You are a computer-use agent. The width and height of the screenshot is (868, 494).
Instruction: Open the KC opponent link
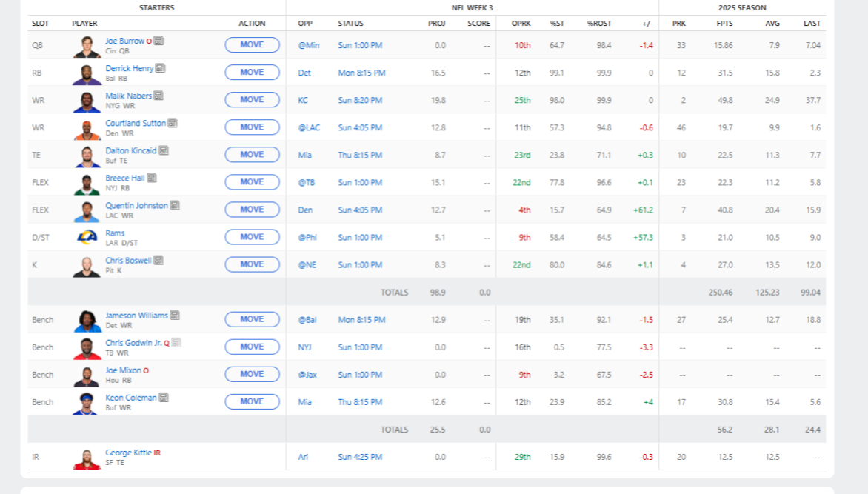(x=303, y=100)
